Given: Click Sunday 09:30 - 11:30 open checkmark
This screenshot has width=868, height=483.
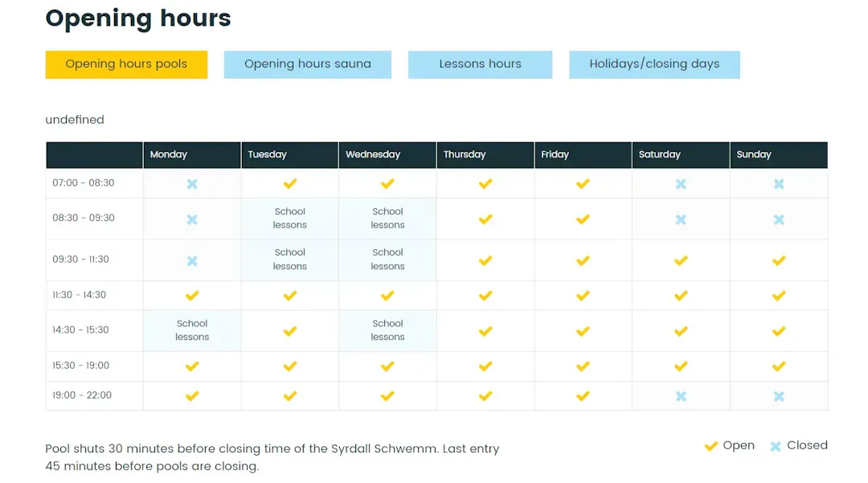Looking at the screenshot, I should point(779,260).
